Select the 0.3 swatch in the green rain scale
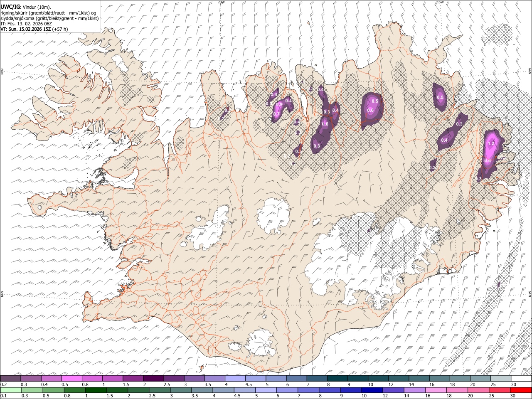Viewport: 532px width, 399px height. click(32, 390)
